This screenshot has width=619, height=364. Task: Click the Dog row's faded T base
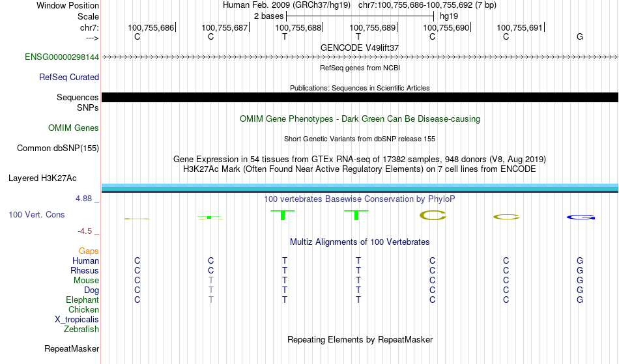coord(211,290)
